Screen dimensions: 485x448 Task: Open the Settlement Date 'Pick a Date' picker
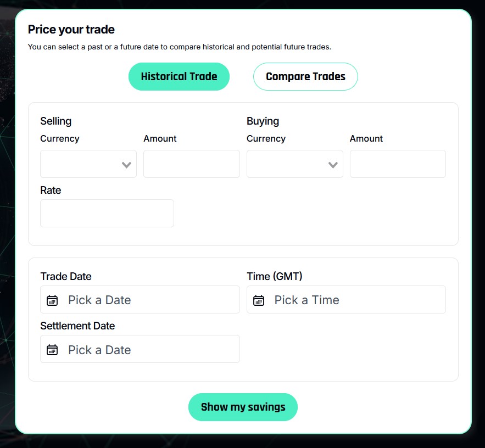(140, 349)
